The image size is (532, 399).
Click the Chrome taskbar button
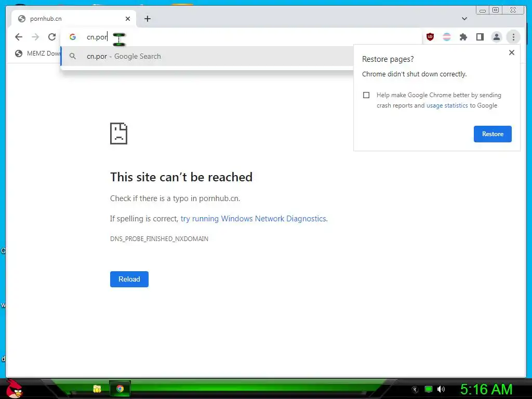120,389
